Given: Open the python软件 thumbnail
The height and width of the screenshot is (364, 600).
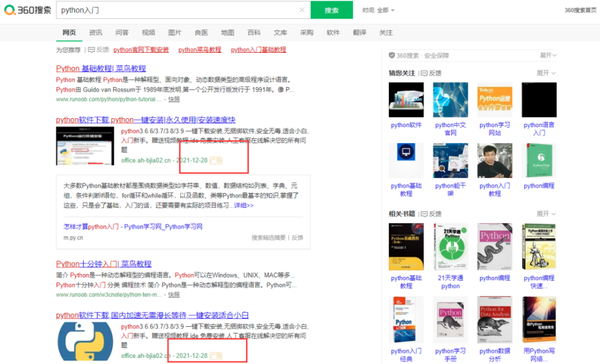Looking at the screenshot, I should [406, 100].
